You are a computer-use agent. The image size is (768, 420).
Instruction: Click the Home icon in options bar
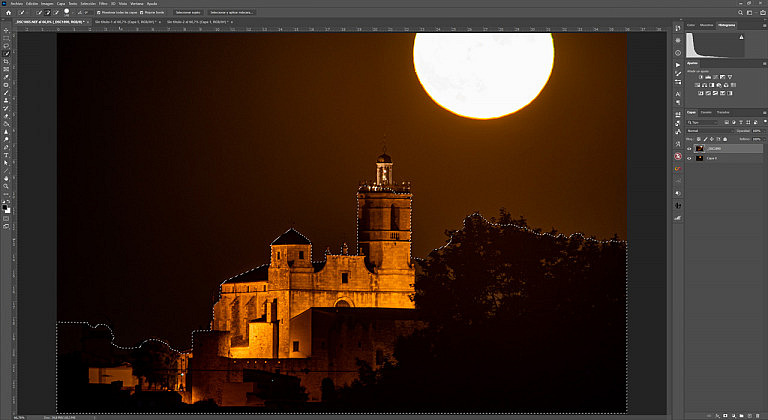[7, 12]
